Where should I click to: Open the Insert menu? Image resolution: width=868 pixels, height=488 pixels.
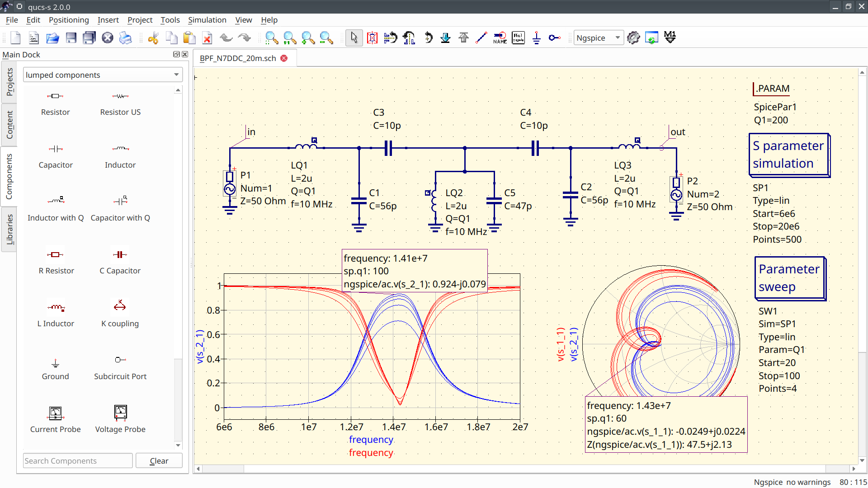(x=108, y=20)
